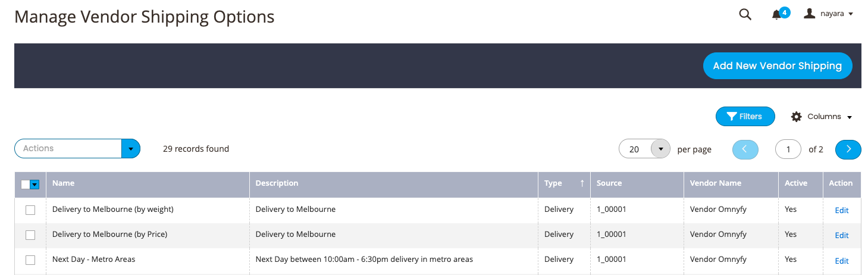Go to next page arrow
The height and width of the screenshot is (275, 868).
pyautogui.click(x=848, y=149)
